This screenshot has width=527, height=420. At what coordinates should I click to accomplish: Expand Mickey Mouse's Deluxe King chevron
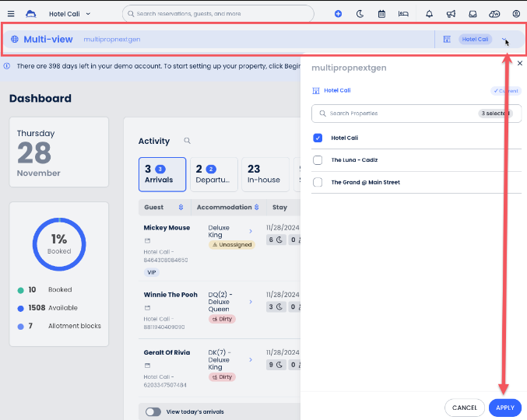point(250,231)
